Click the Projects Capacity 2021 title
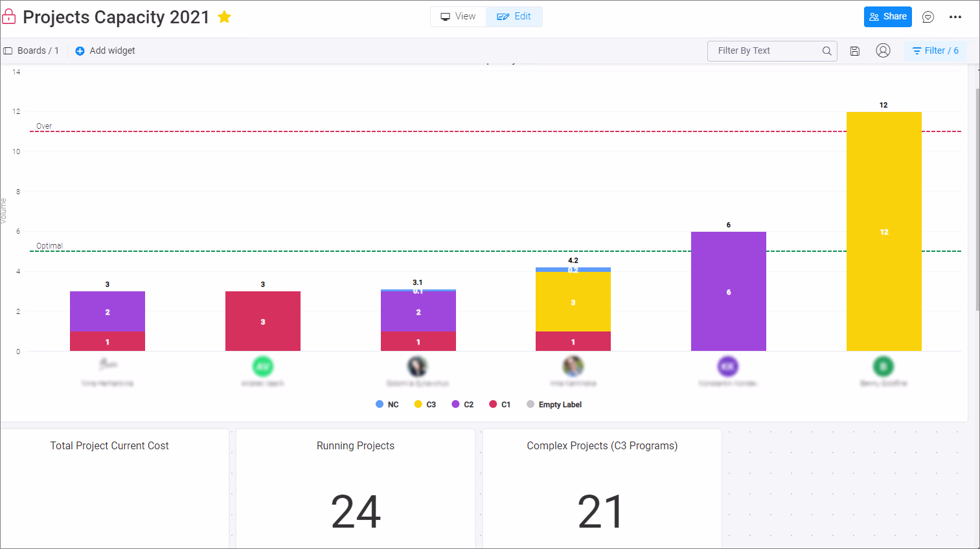The width and height of the screenshot is (980, 549). coord(117,17)
